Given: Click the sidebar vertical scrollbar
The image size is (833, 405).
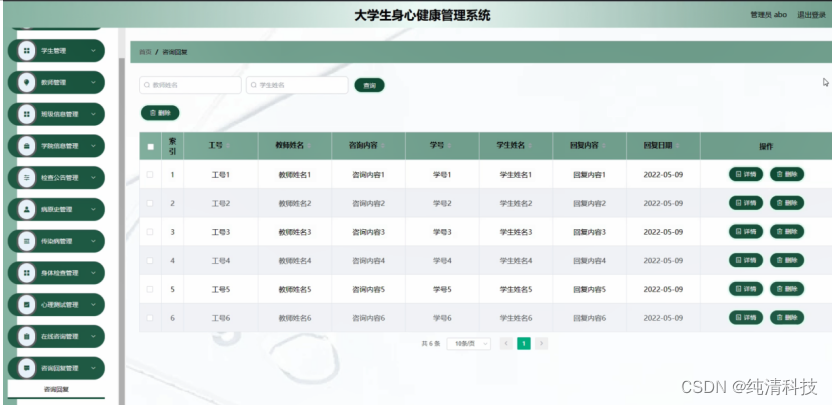Looking at the screenshot, I should coord(122,229).
